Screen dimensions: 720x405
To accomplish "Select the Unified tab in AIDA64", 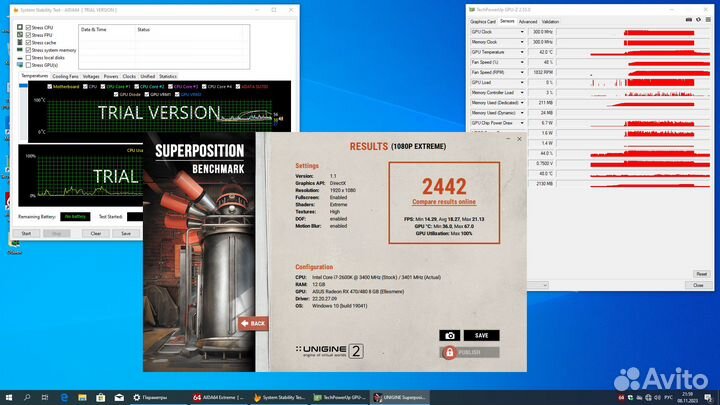I will [x=147, y=77].
